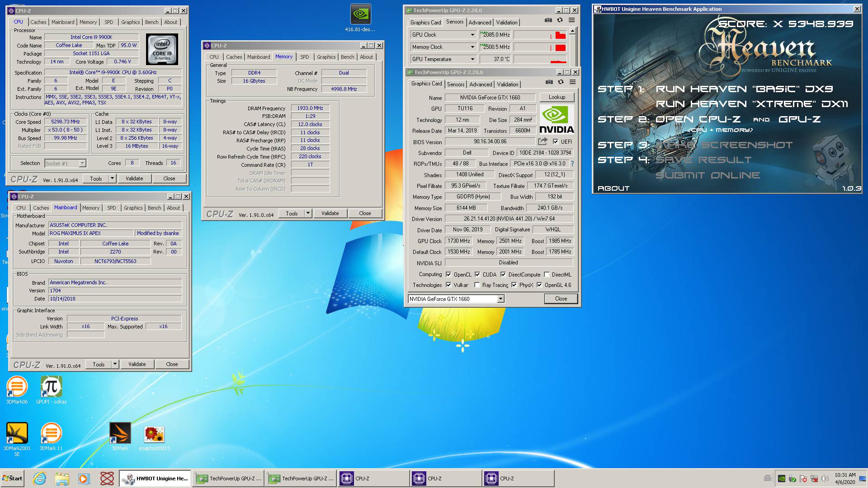Click the GPU Temperature sensor graph
Viewport: 868px width, 488px height.
pyautogui.click(x=540, y=59)
